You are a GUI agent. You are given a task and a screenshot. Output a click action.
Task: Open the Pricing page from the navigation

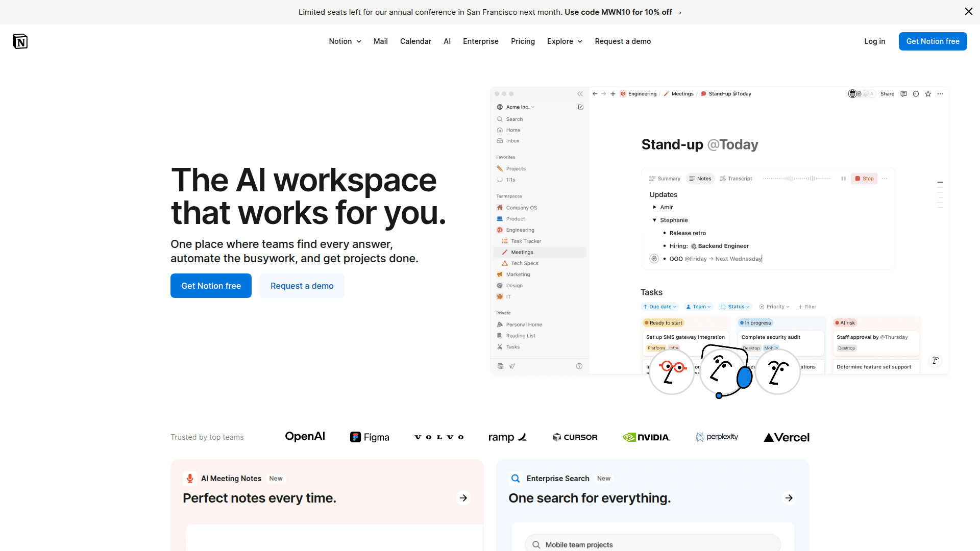pos(522,41)
